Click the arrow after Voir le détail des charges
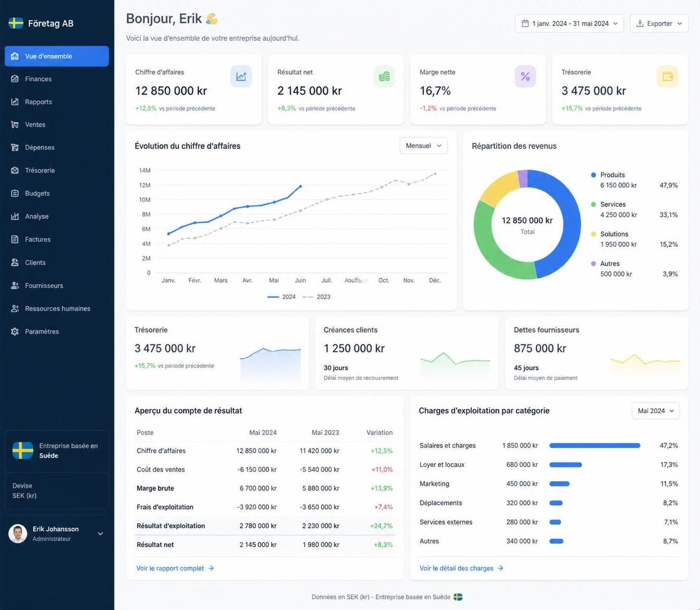Viewport: 700px width, 610px height. 500,568
